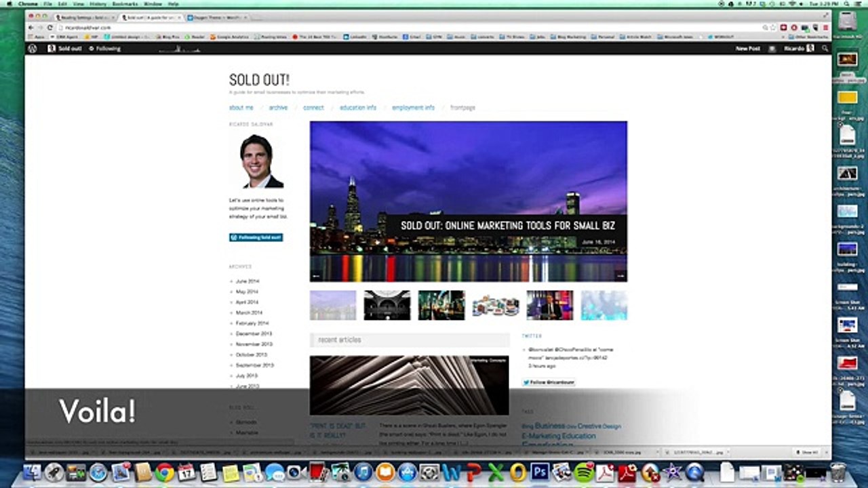
Task: Open the Bookmarks menu in menu bar
Action: coord(125,4)
